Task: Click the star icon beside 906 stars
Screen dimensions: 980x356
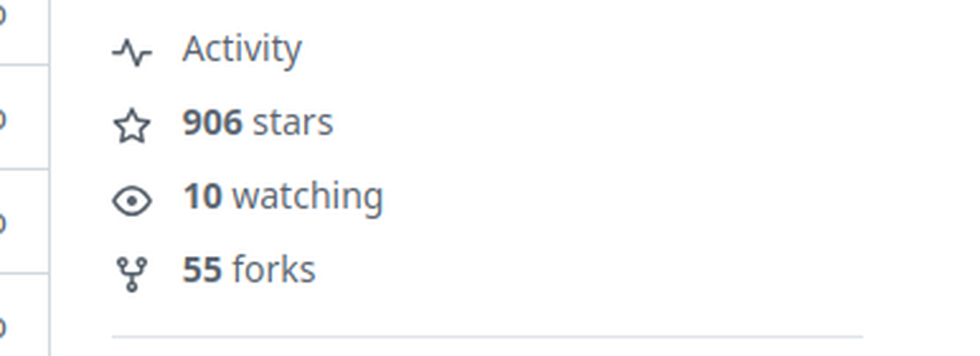Action: click(132, 126)
